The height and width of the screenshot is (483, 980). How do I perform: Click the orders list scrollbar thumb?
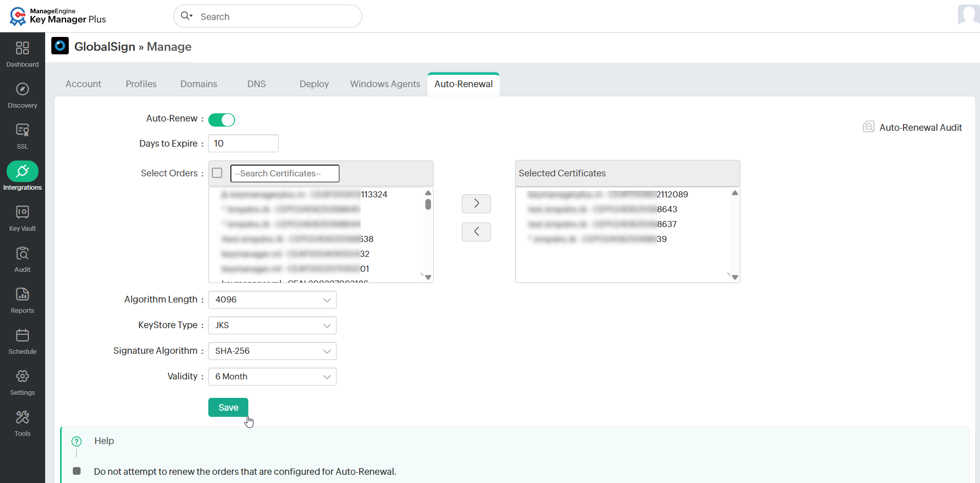[428, 204]
